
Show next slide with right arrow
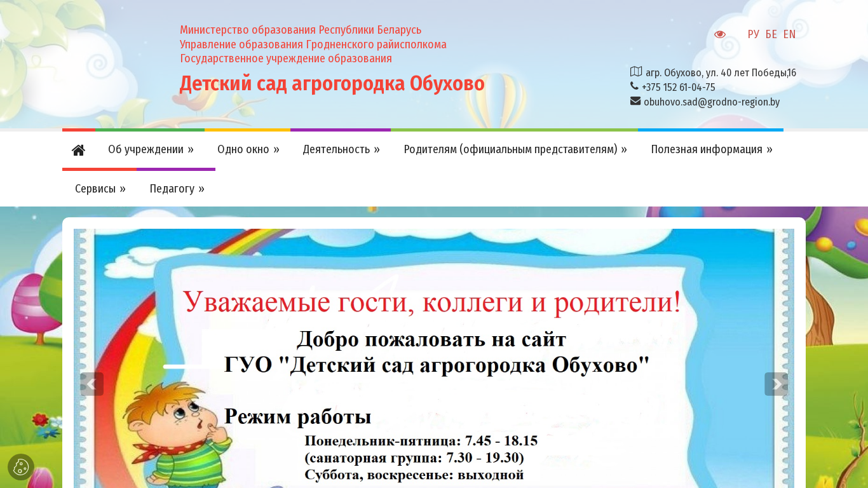tap(776, 384)
